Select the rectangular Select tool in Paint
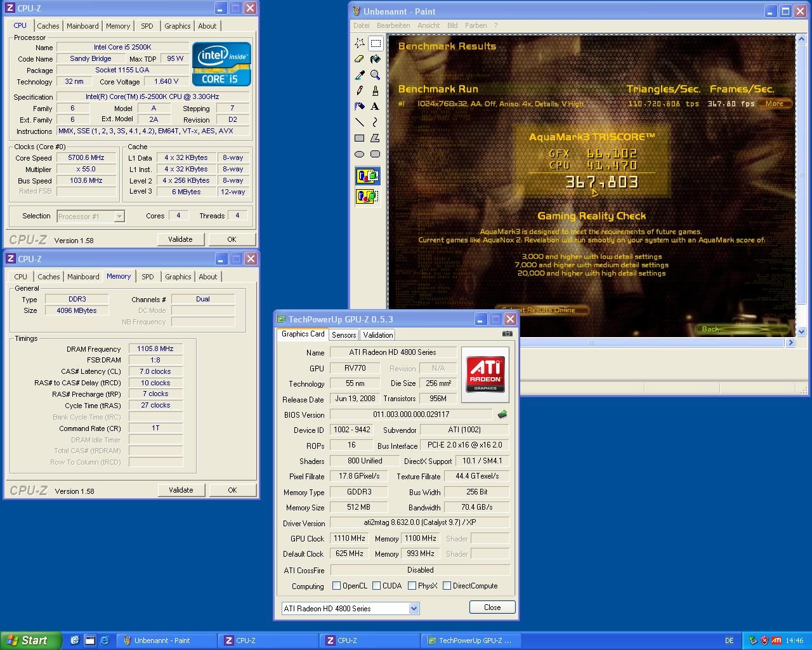This screenshot has height=650, width=812. (x=376, y=43)
